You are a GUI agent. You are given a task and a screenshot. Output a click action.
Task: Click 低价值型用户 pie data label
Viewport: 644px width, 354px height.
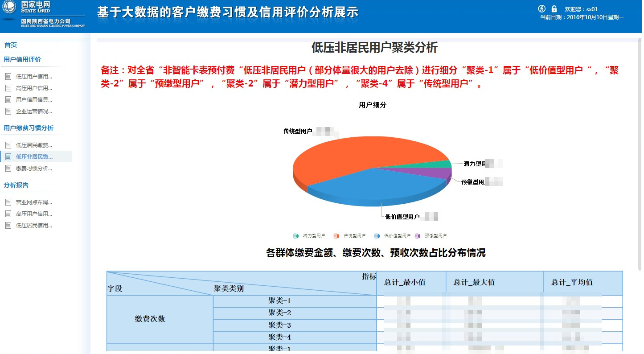tap(402, 217)
